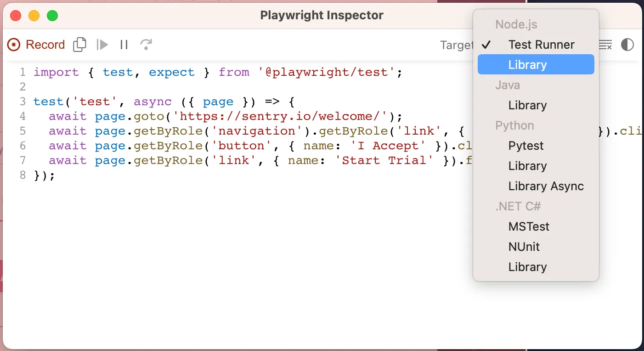Viewport: 644px width, 351px height.
Task: Choose Node.js Library as target
Action: coord(527,64)
